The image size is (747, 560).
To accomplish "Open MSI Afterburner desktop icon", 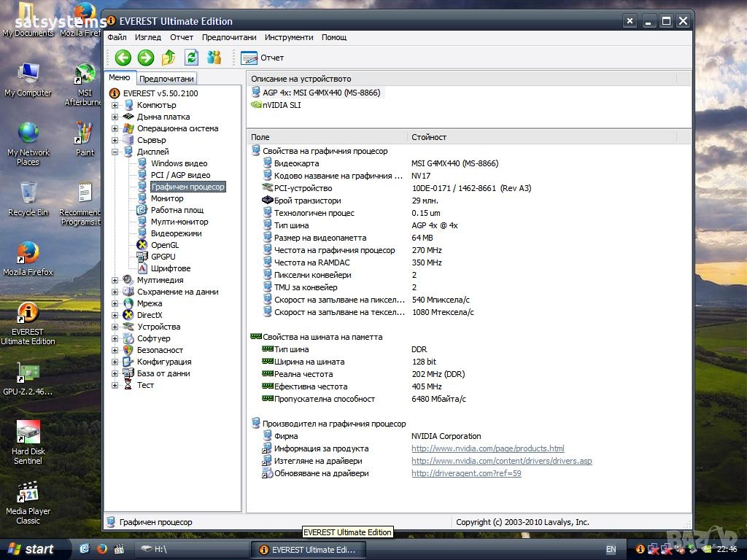I will (85, 74).
